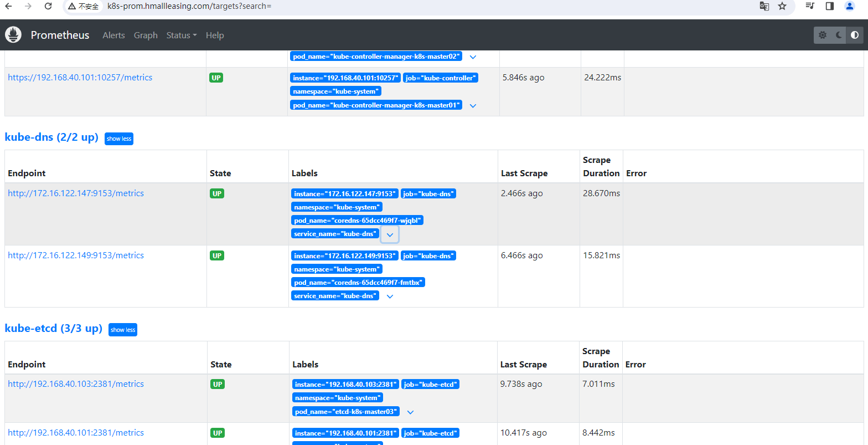Click the Prometheus logo icon
868x445 pixels.
coord(13,35)
